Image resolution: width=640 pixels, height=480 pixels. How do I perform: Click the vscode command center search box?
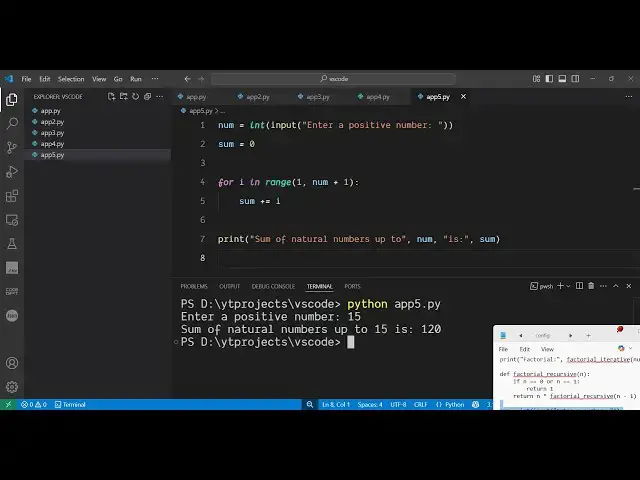pyautogui.click(x=333, y=79)
